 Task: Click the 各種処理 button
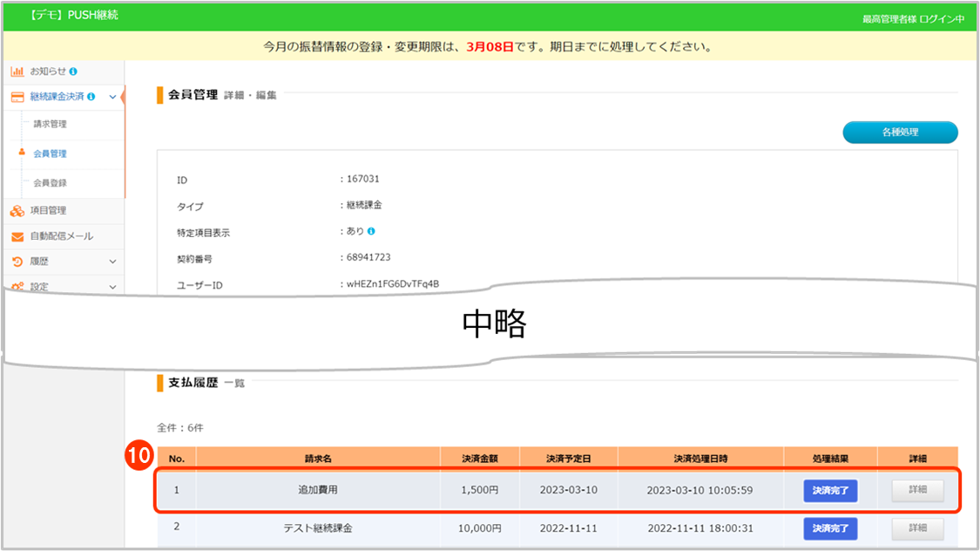pyautogui.click(x=900, y=133)
